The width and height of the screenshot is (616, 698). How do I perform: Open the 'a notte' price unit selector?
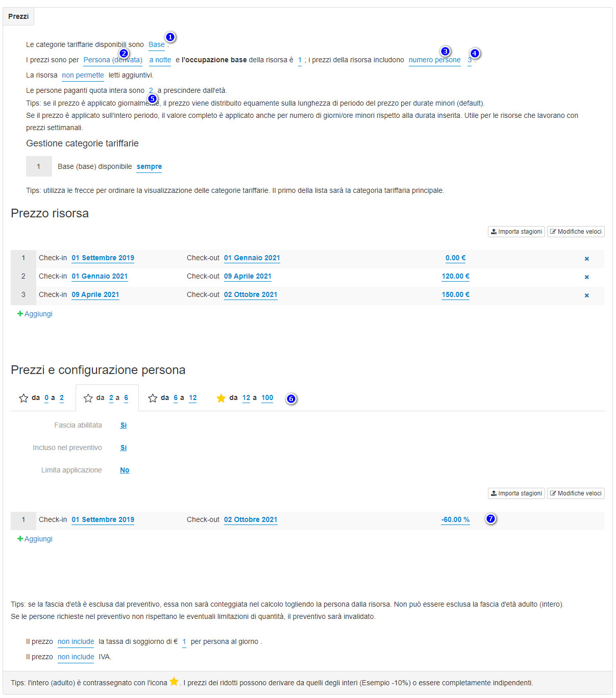(160, 60)
